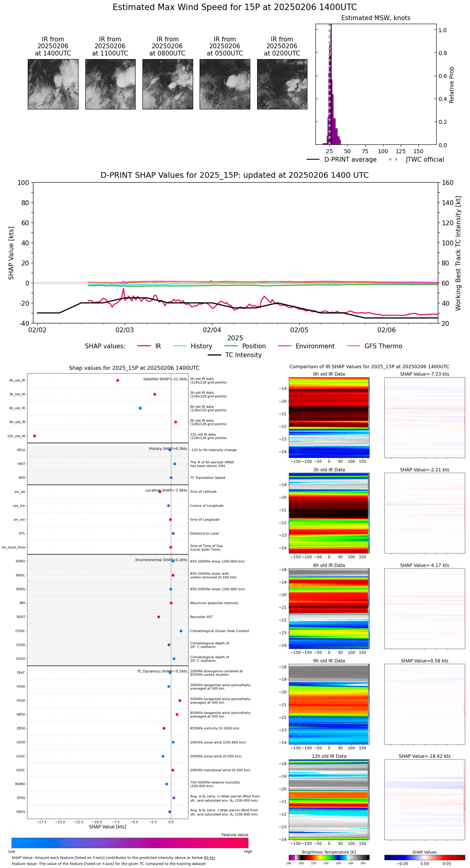Click the black TC Intensity legend line
The width and height of the screenshot is (470, 868).
coord(214,355)
